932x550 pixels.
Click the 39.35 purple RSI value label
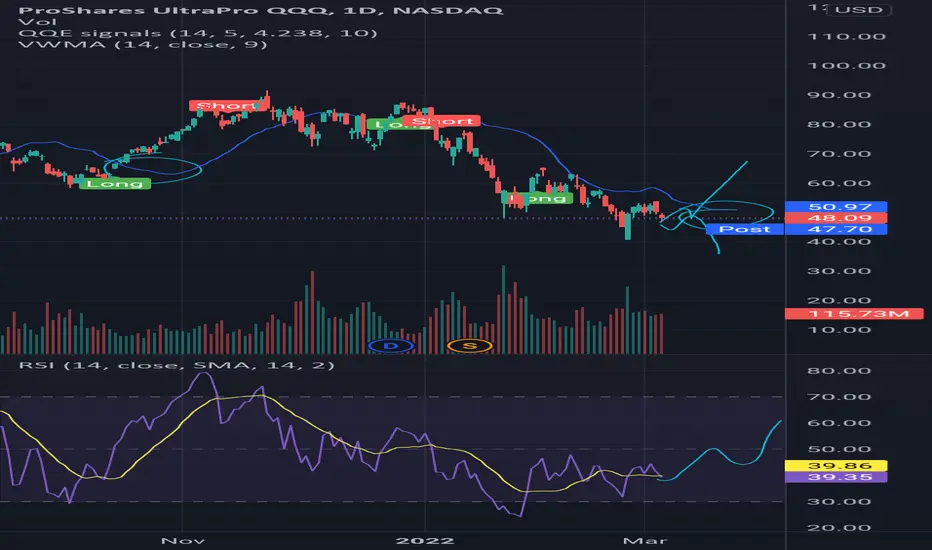pos(836,477)
